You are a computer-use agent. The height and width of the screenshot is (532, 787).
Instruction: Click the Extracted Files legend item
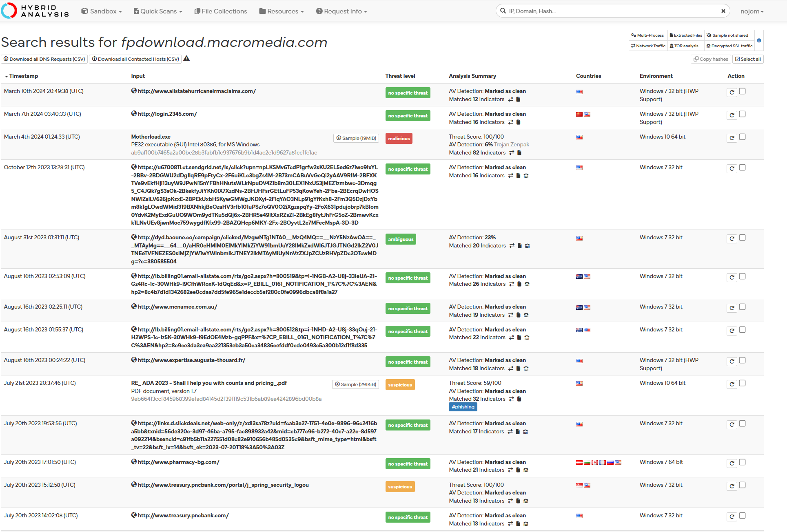coord(686,35)
